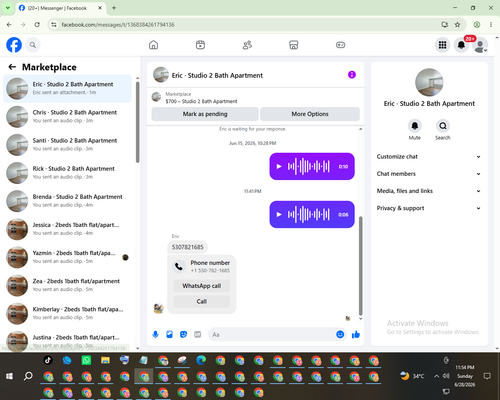Click the More Options button
This screenshot has width=500, height=400.
pos(310,114)
